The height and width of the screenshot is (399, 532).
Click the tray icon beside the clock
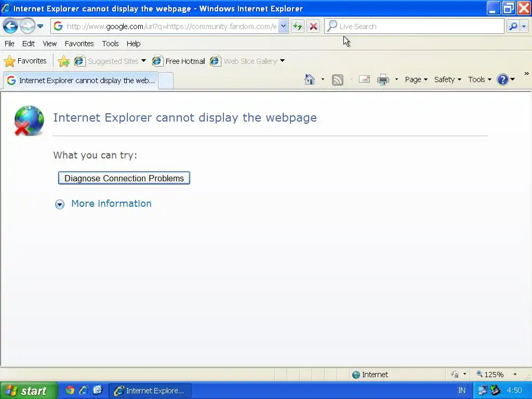pyautogui.click(x=496, y=391)
